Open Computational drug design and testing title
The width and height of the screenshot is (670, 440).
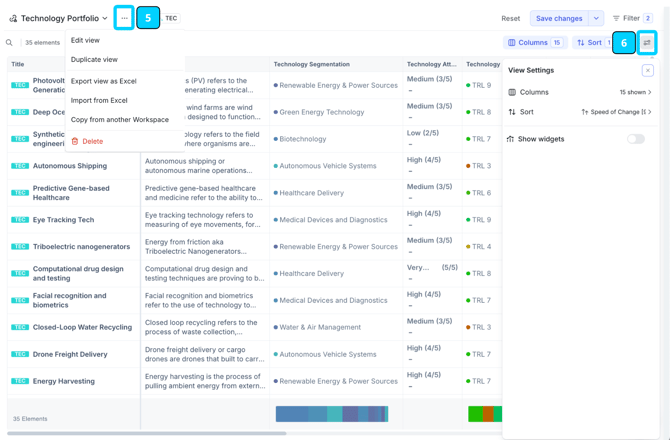[78, 273]
